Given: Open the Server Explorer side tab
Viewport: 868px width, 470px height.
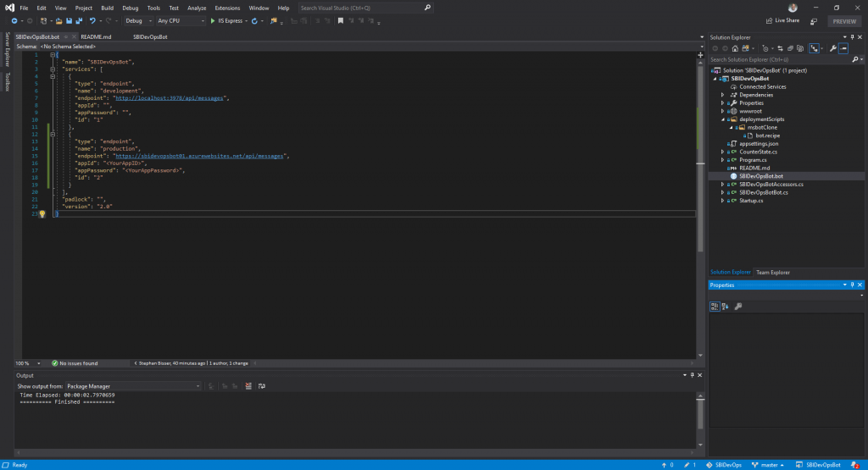Looking at the screenshot, I should tap(7, 50).
